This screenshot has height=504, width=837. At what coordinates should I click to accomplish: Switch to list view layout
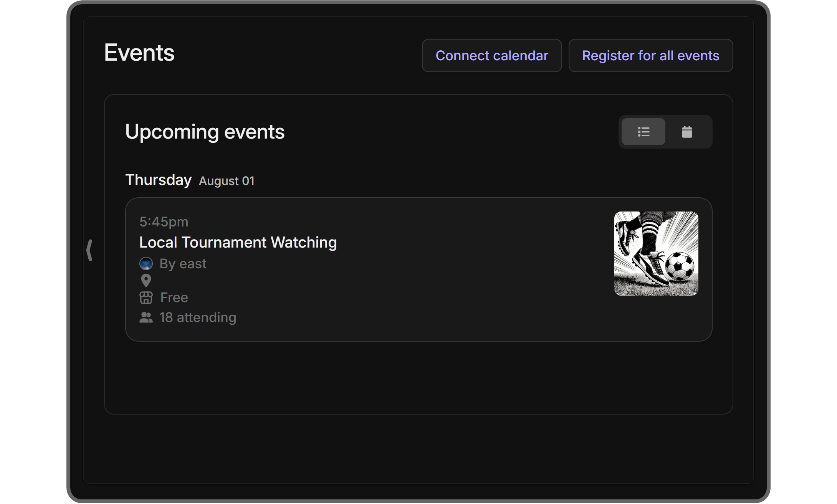644,132
